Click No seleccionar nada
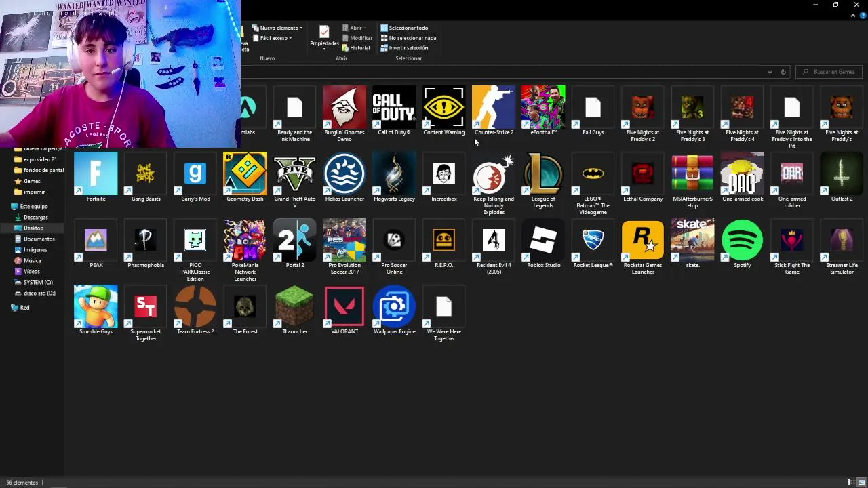 tap(408, 38)
